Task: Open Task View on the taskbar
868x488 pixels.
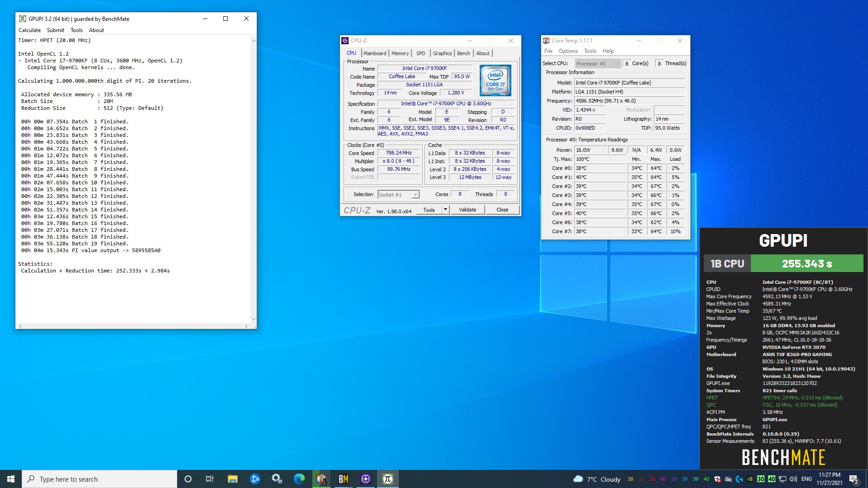Action: click(210, 479)
